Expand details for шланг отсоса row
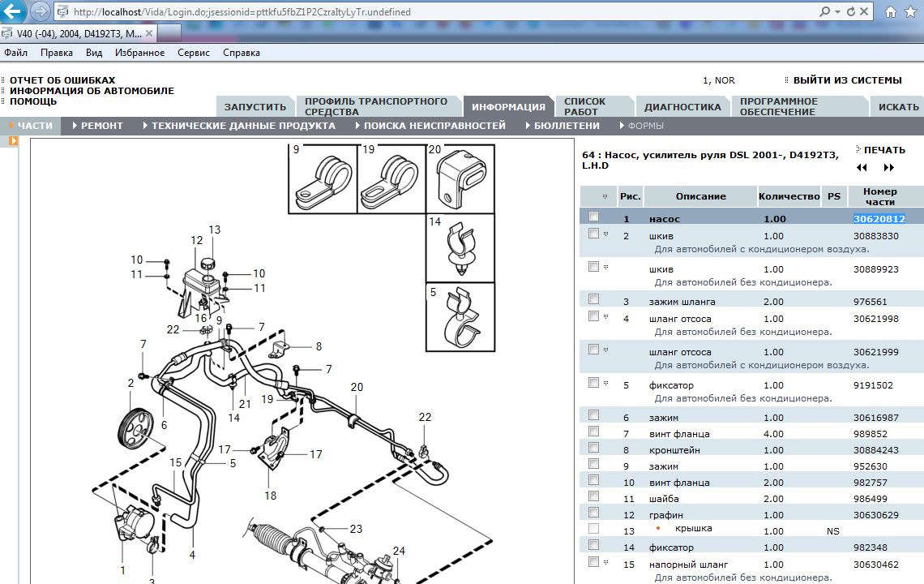924x584 pixels. pyautogui.click(x=605, y=318)
